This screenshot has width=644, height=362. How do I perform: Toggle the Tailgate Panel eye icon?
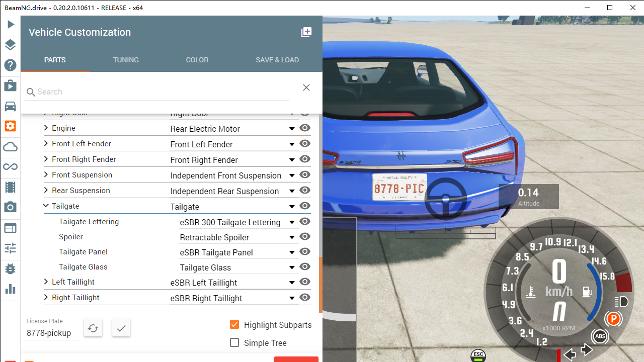pyautogui.click(x=305, y=252)
